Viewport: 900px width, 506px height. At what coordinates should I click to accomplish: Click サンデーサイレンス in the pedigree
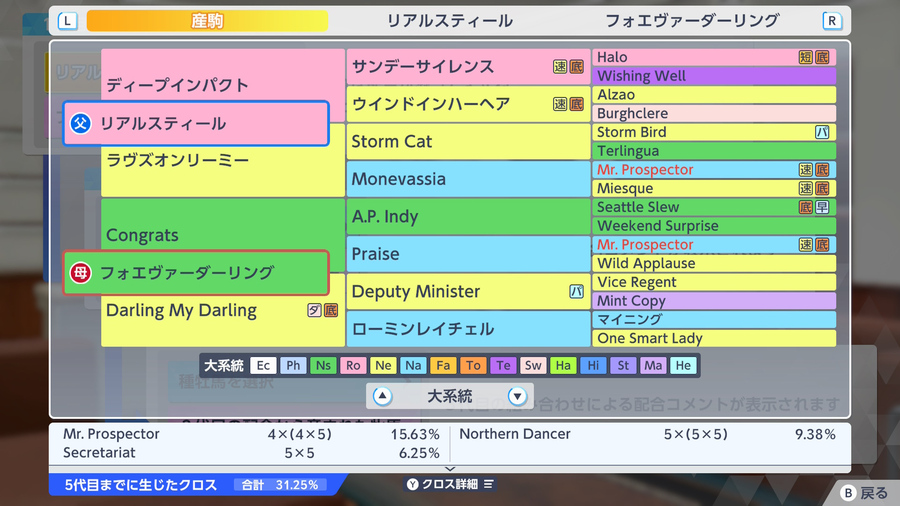click(x=468, y=67)
